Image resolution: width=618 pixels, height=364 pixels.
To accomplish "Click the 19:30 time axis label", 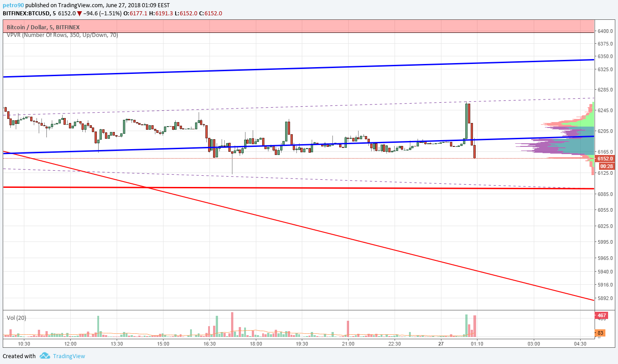I will 302,344.
